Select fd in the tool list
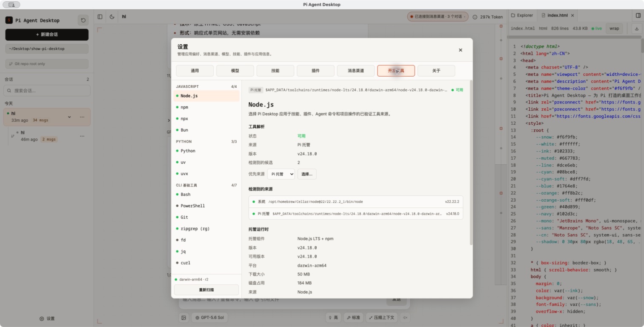This screenshot has width=644, height=327. [x=206, y=240]
